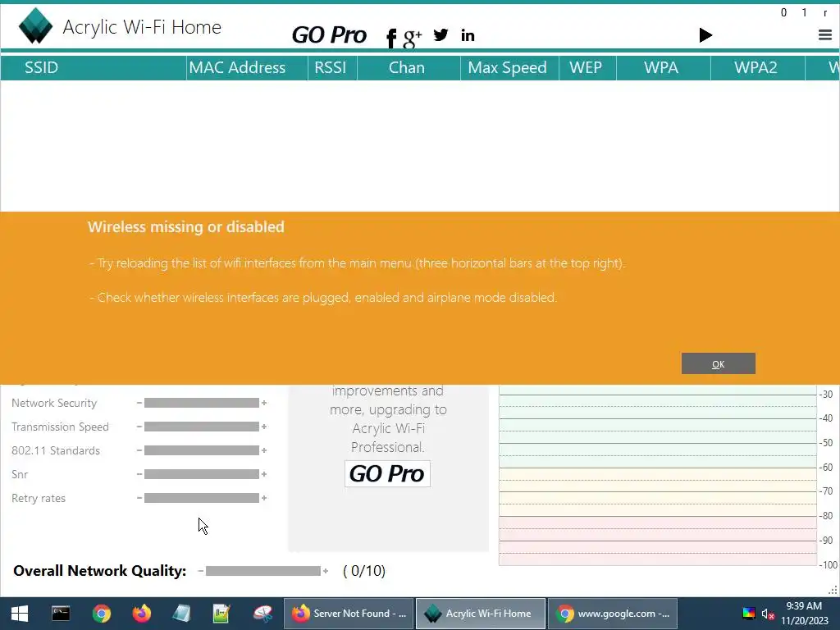Open the Google Plus social icon
The height and width of the screenshot is (630, 840).
(412, 38)
